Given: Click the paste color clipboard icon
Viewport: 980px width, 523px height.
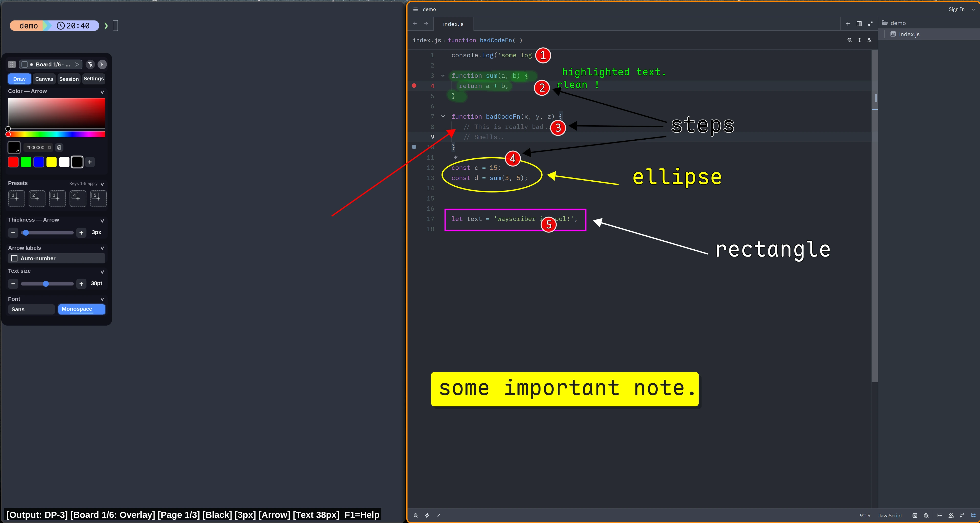Looking at the screenshot, I should coord(59,148).
